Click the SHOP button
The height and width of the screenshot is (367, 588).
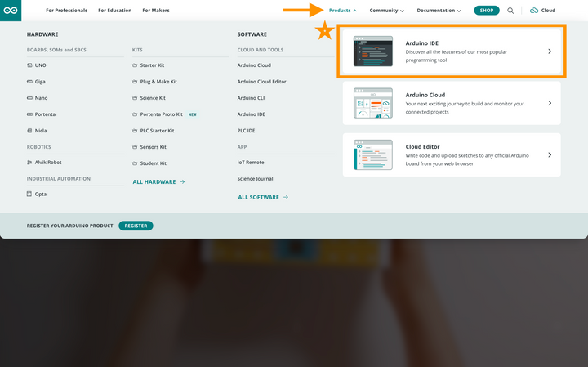click(487, 11)
